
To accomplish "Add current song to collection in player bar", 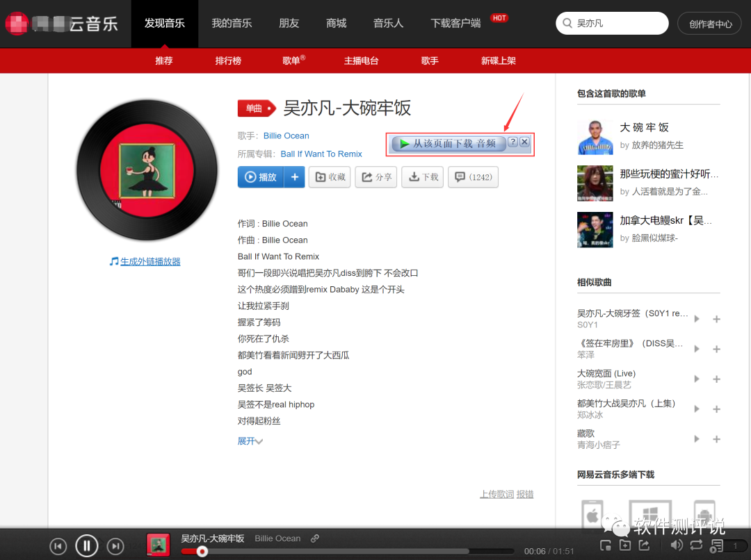I will (625, 545).
